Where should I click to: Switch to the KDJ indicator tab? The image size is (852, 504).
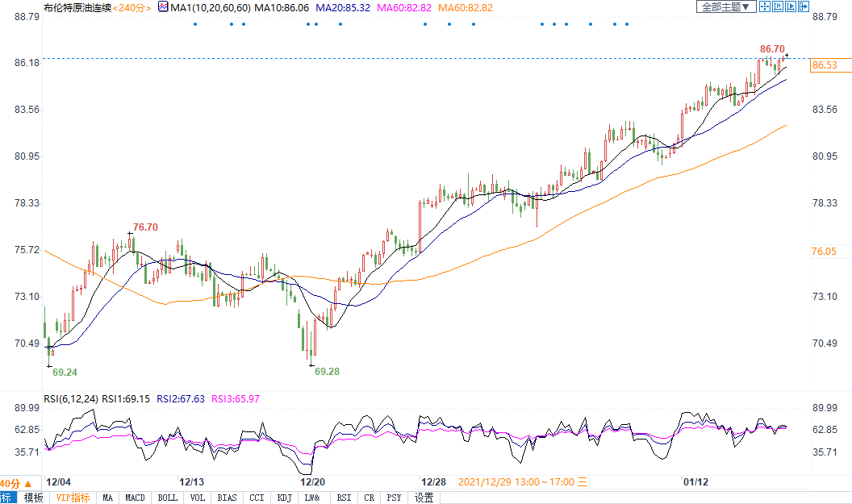(284, 498)
